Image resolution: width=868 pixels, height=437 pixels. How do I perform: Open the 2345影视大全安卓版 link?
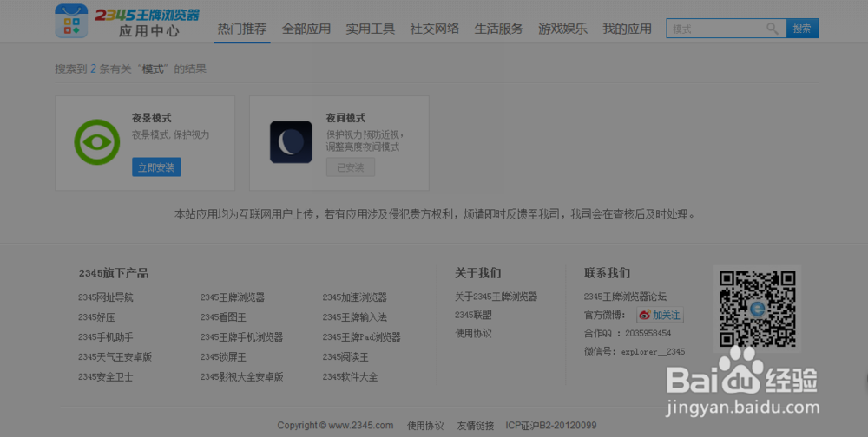[x=242, y=377]
